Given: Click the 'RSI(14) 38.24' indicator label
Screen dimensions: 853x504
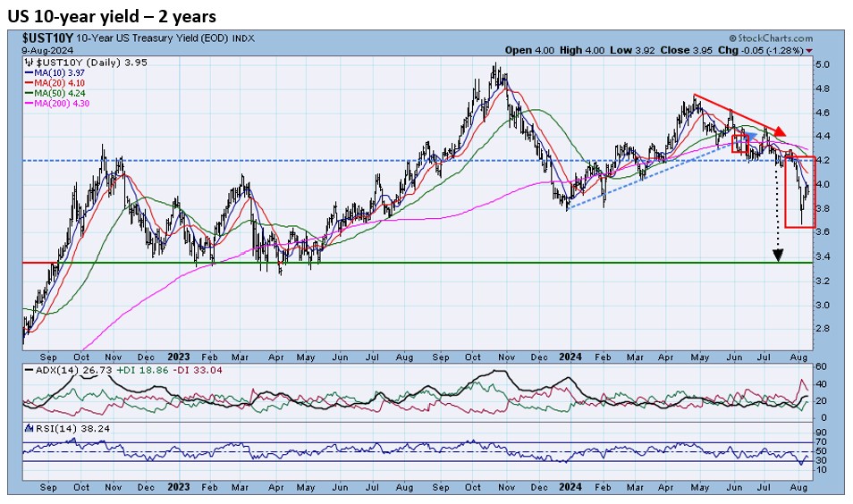Looking at the screenshot, I should (72, 428).
